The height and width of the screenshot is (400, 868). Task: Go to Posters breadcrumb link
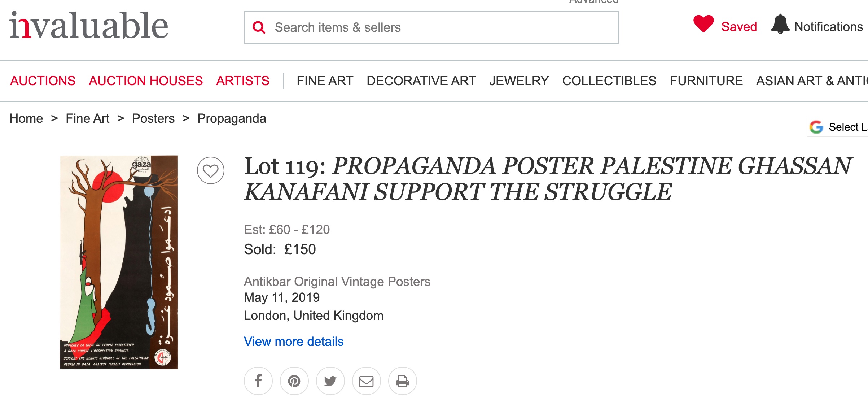tap(153, 118)
